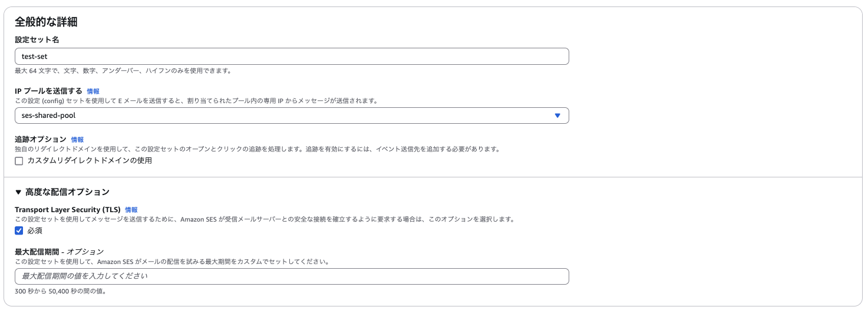Viewport: 868px width, 310px height.
Task: Uncheck the 必須 TLS checkbox
Action: (19, 230)
